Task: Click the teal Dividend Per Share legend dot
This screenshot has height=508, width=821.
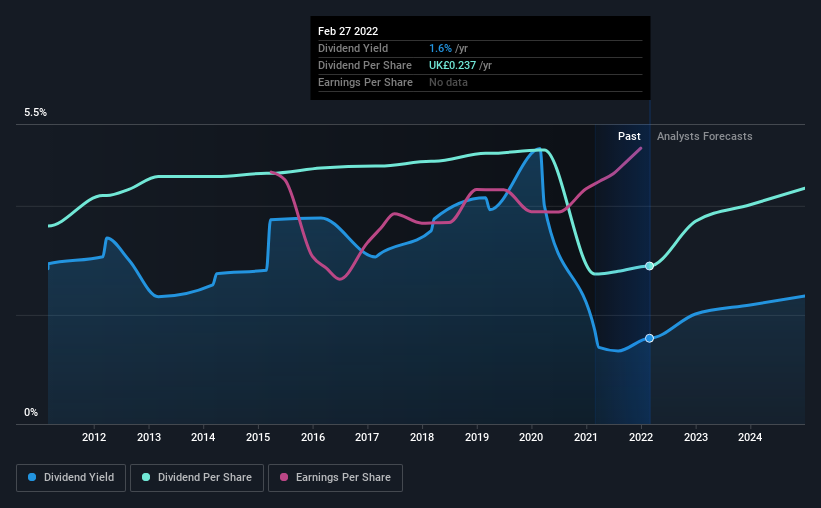Action: click(x=146, y=477)
